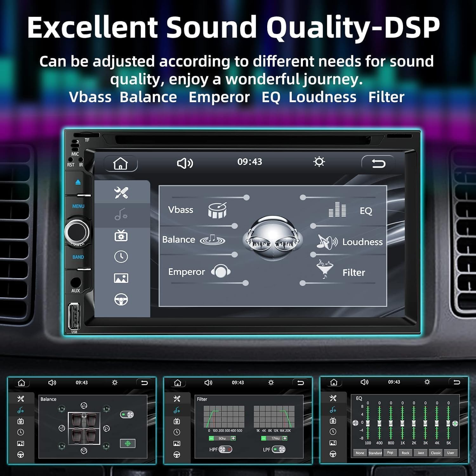Increase the 90hz value with the plus button

click(233, 438)
